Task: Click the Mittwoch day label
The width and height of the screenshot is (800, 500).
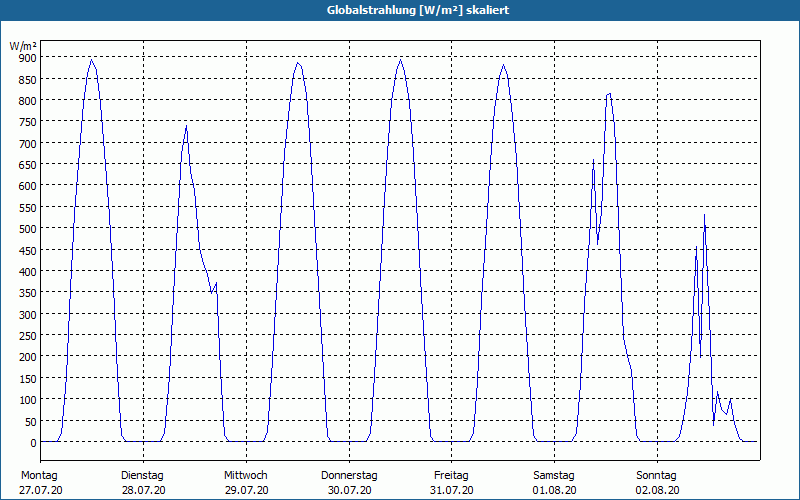Action: 245,476
